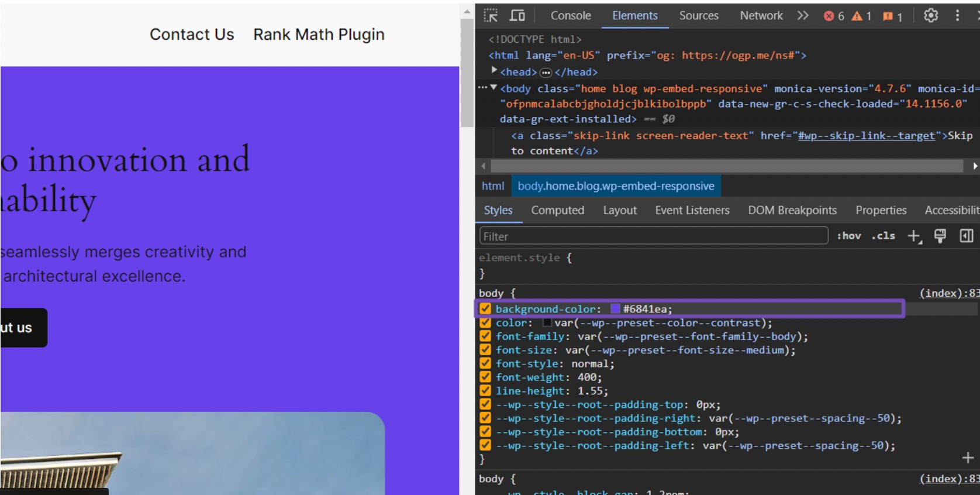Toggle the font-family declaration checkbox

[x=485, y=336]
